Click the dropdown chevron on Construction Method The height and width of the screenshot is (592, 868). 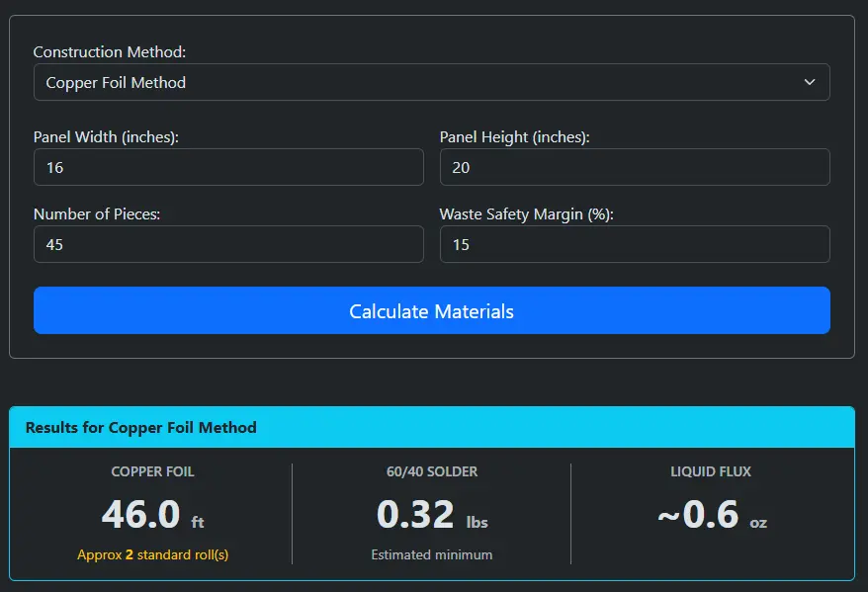pyautogui.click(x=809, y=82)
